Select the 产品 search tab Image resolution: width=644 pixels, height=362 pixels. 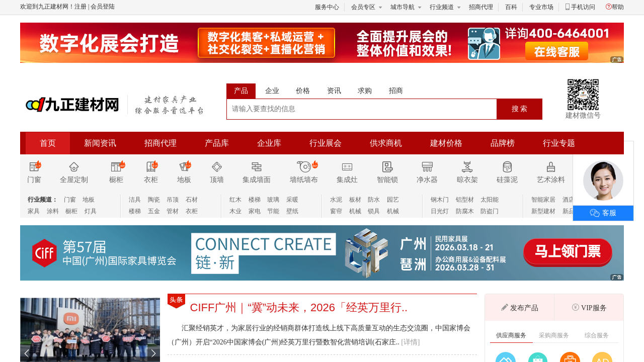click(241, 91)
